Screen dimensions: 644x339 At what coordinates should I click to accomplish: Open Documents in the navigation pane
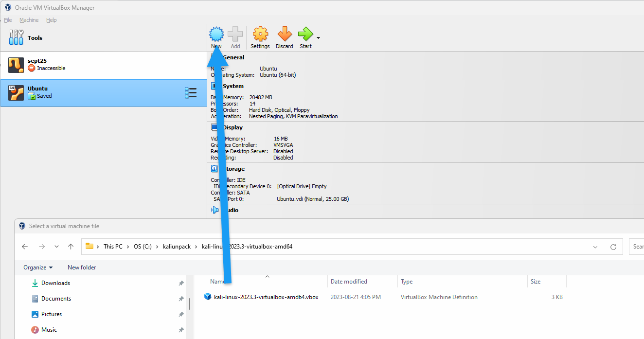point(56,299)
